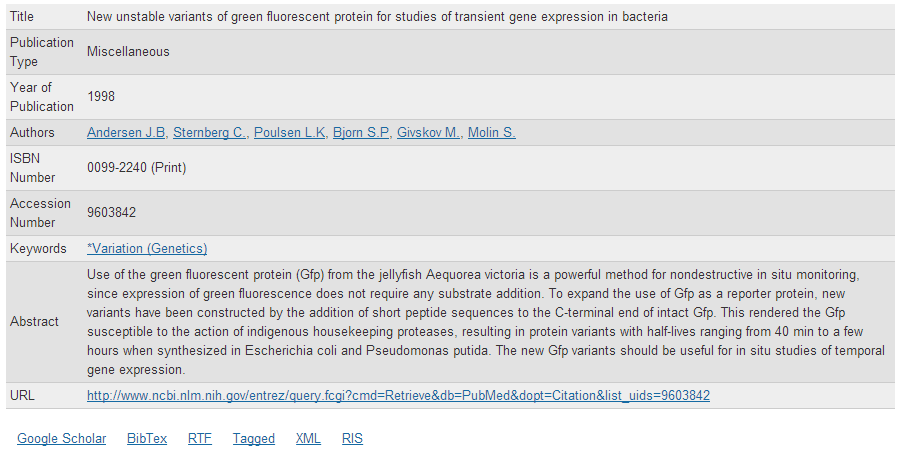Click the ISBN value 0099-2240 (Print)
Screen dimensions: 898x455
pyautogui.click(x=136, y=168)
